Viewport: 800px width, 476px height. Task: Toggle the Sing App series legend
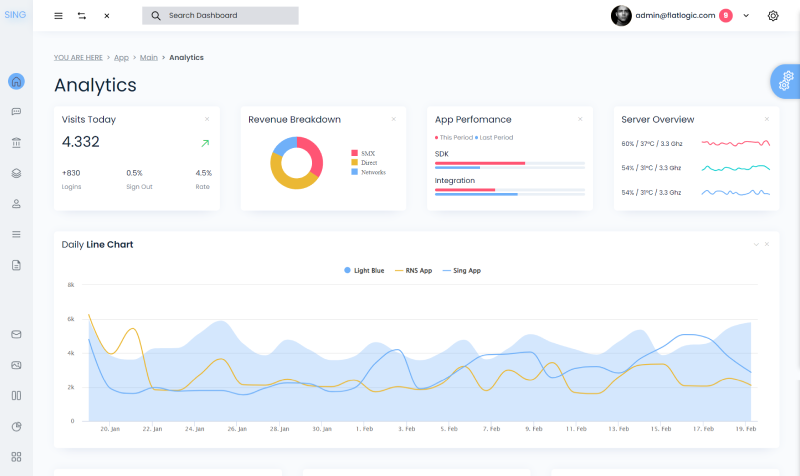(x=462, y=270)
